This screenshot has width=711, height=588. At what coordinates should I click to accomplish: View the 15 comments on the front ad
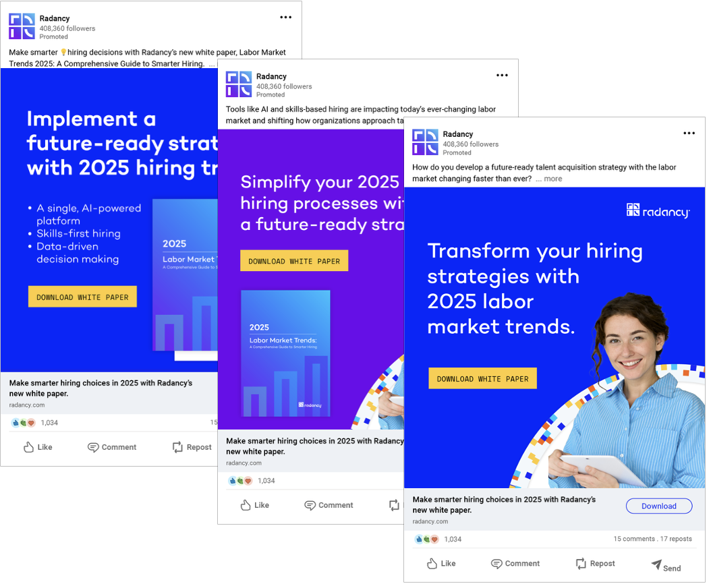click(x=634, y=539)
